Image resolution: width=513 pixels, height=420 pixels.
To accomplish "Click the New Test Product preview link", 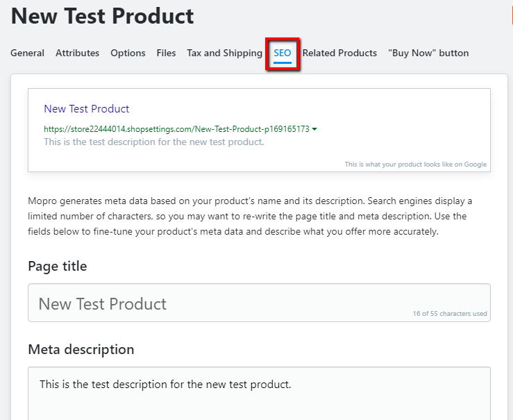I will tap(87, 108).
